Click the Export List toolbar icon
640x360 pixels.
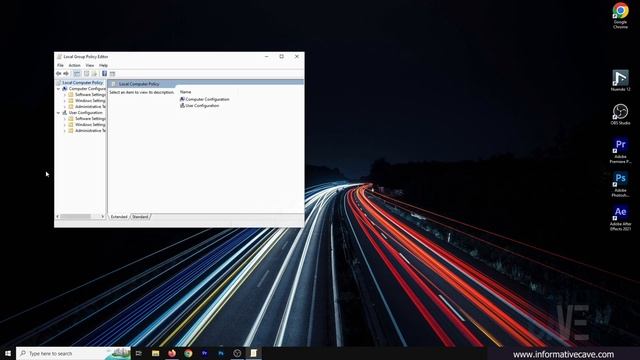(94, 73)
